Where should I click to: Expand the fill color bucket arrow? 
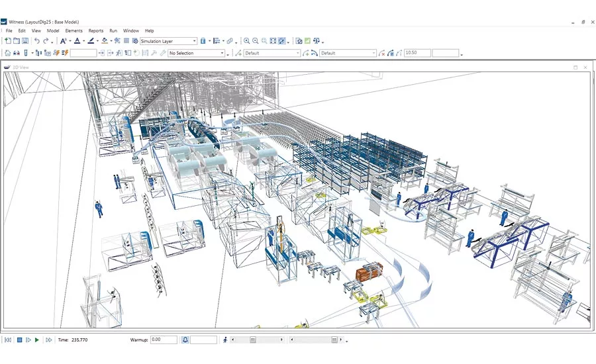111,41
